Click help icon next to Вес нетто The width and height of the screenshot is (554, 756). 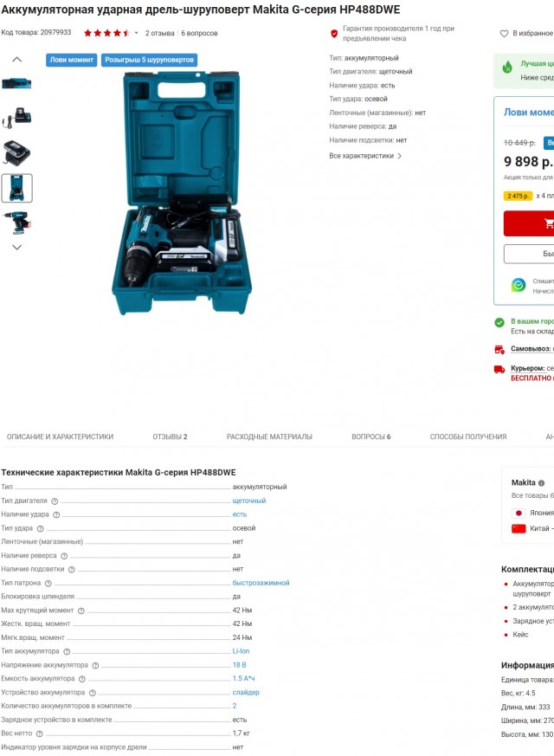click(x=40, y=733)
